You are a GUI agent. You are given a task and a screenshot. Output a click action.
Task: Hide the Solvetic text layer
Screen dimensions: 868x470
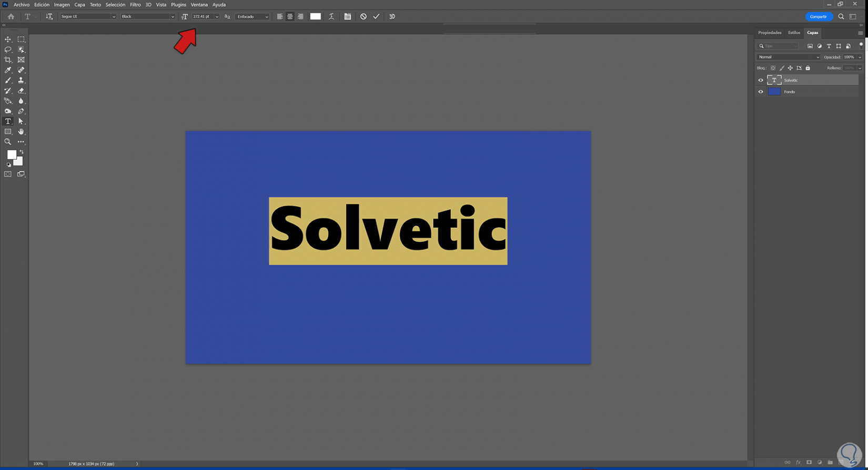(x=761, y=80)
